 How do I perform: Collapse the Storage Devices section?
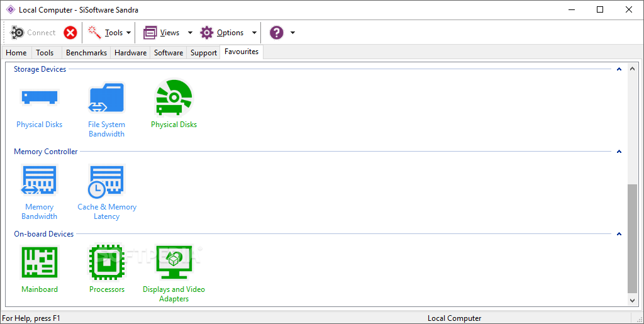coord(619,69)
